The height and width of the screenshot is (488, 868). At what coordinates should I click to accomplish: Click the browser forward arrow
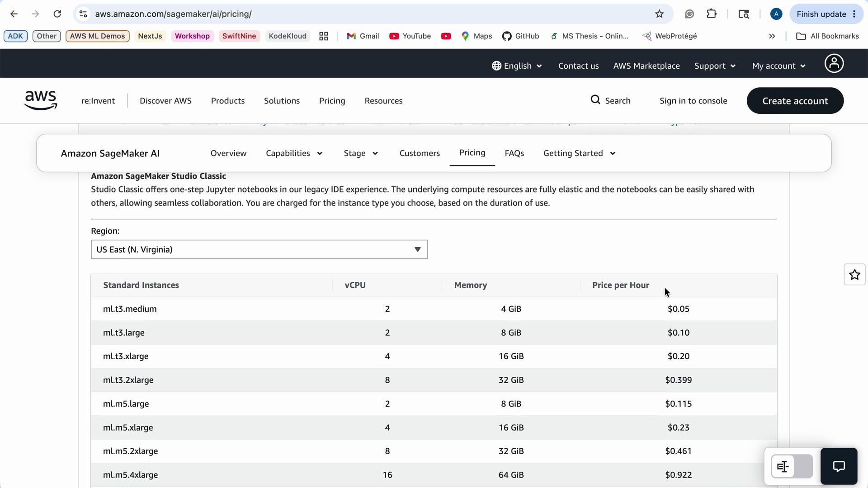(x=35, y=14)
